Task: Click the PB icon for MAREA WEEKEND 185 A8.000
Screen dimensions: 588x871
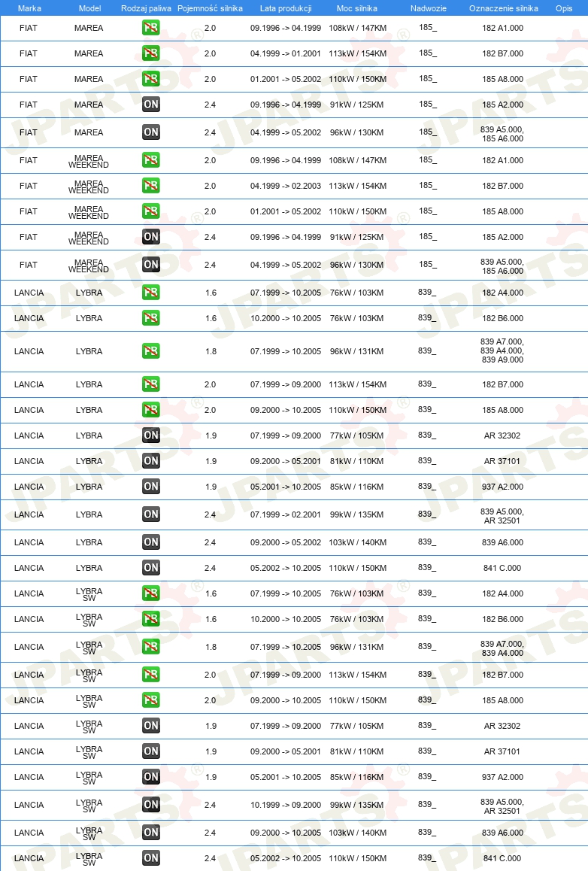Action: point(151,211)
